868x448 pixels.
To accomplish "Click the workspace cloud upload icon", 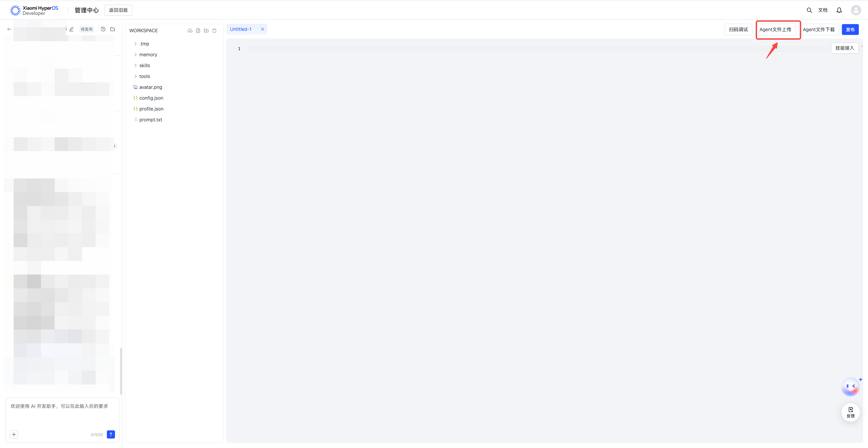I will tap(190, 31).
